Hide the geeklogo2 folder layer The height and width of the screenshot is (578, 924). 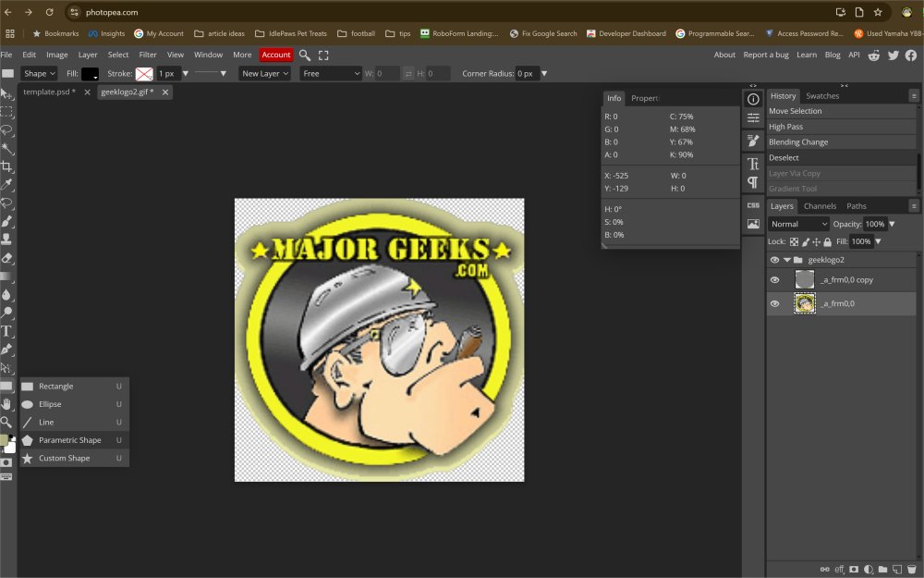point(775,260)
